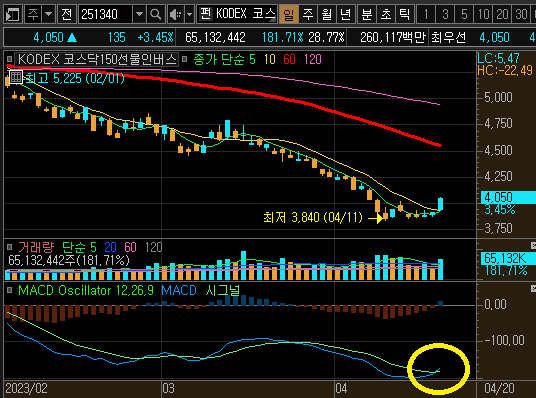Select the 월 monthly chart tab
Image resolution: width=536 pixels, height=398 pixels.
[327, 14]
